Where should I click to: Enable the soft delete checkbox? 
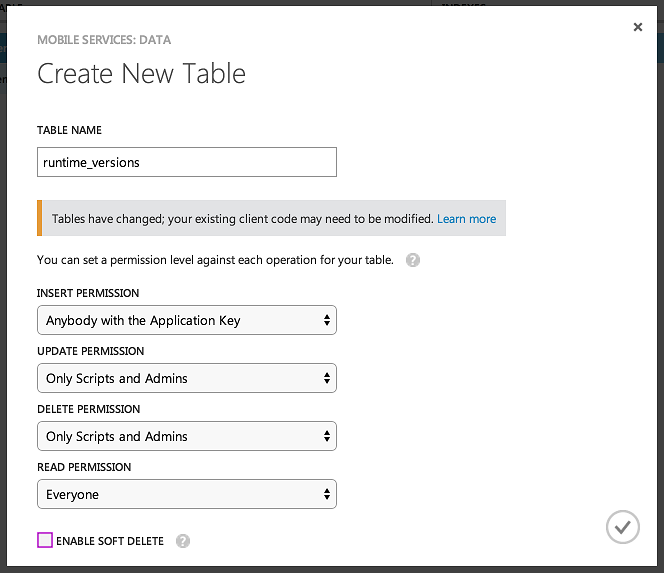(x=45, y=540)
